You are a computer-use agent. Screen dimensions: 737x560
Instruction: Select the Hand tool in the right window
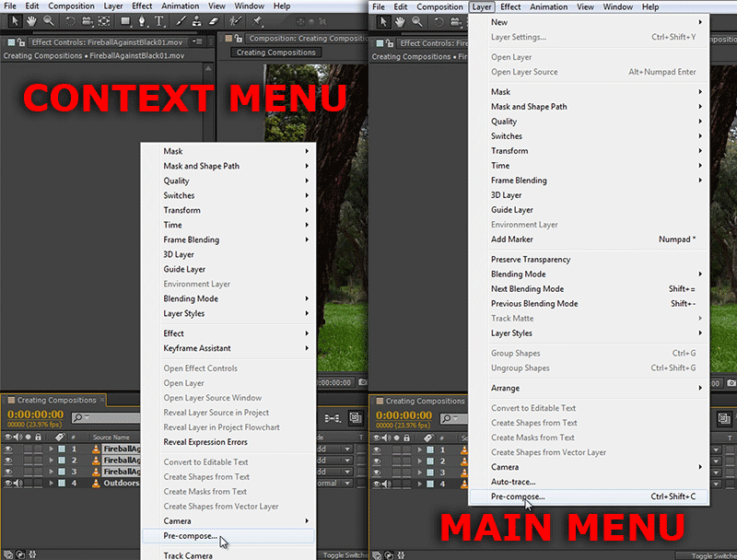(x=400, y=21)
